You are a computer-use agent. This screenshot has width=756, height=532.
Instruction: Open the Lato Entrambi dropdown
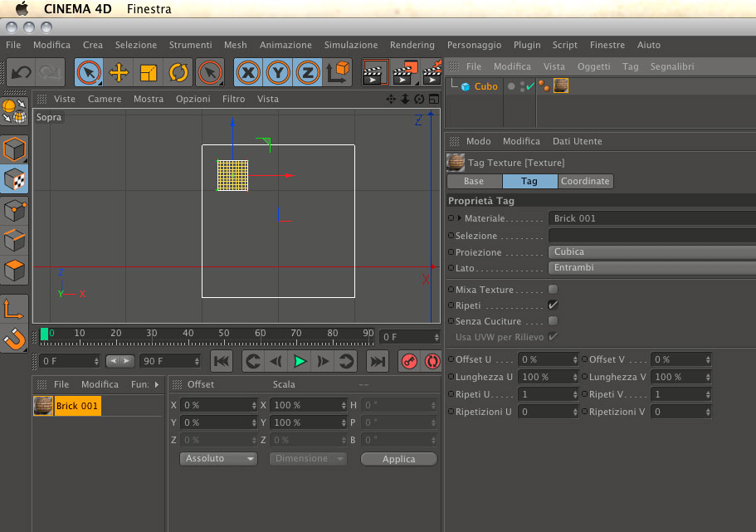click(x=652, y=268)
